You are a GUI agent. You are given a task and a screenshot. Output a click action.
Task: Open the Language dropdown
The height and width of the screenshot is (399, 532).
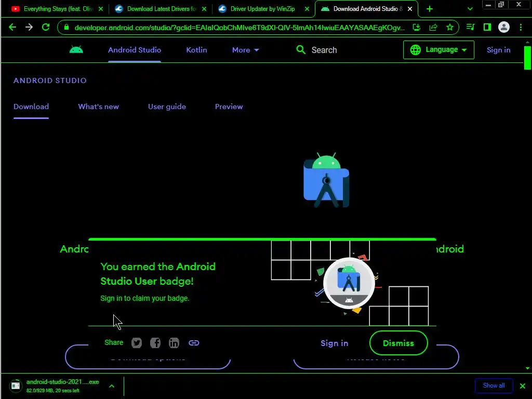tap(438, 50)
